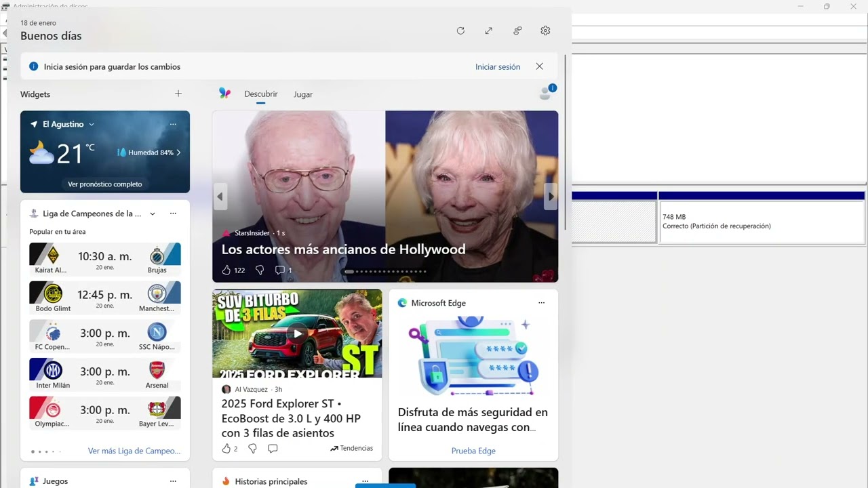
Task: Dislike the Hollywood actors story
Action: [259, 270]
